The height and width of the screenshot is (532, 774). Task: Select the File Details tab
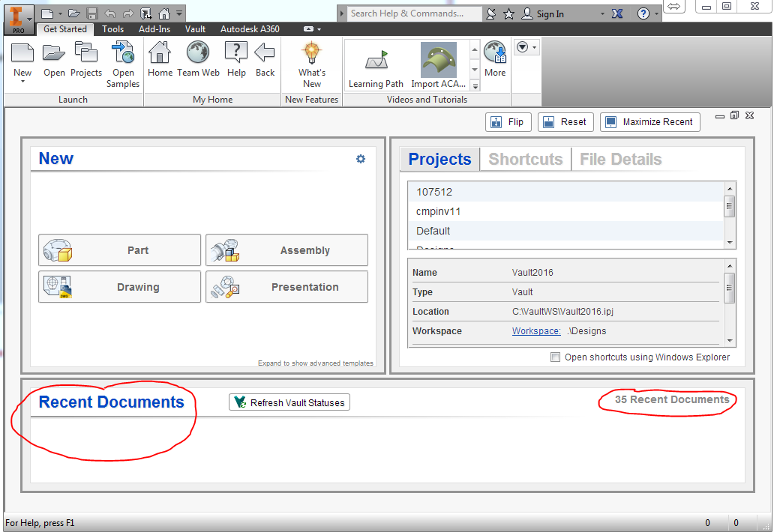620,160
